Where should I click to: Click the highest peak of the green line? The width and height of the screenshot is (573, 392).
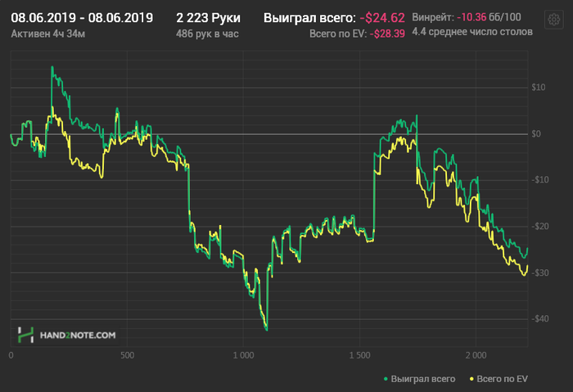tap(52, 67)
